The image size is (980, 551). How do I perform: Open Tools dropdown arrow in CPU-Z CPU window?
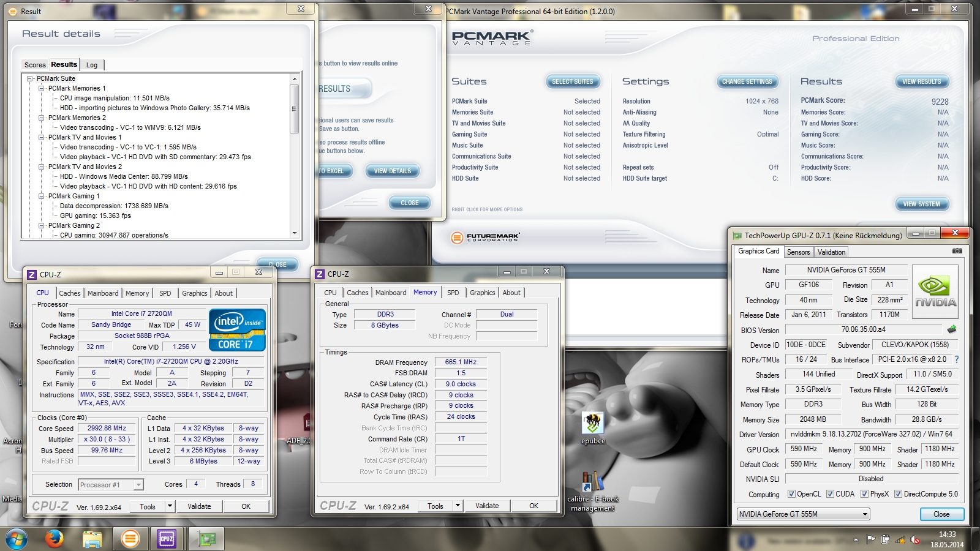pos(170,506)
